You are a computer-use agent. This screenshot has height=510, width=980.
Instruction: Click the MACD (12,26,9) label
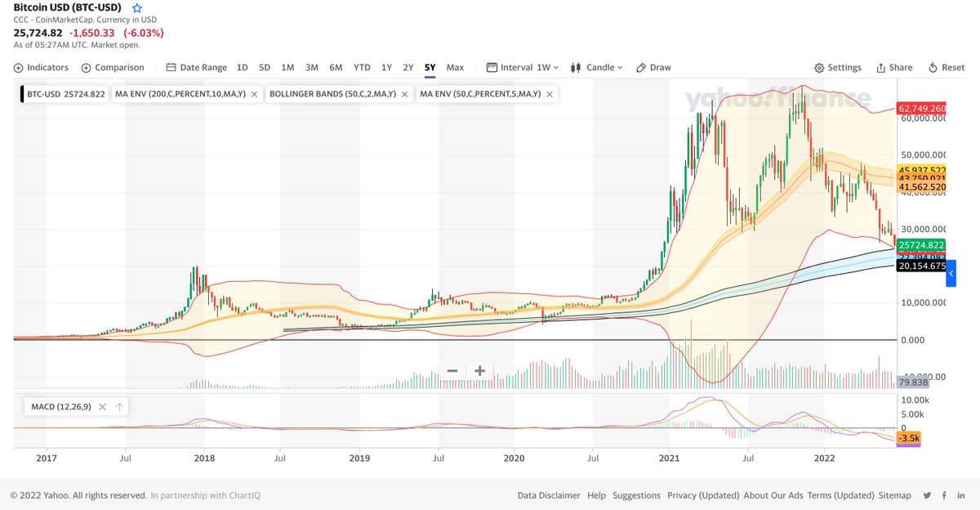(x=62, y=407)
